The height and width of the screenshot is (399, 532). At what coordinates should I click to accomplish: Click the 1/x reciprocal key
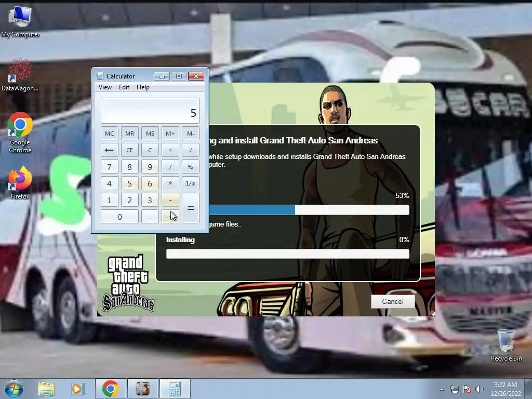191,183
